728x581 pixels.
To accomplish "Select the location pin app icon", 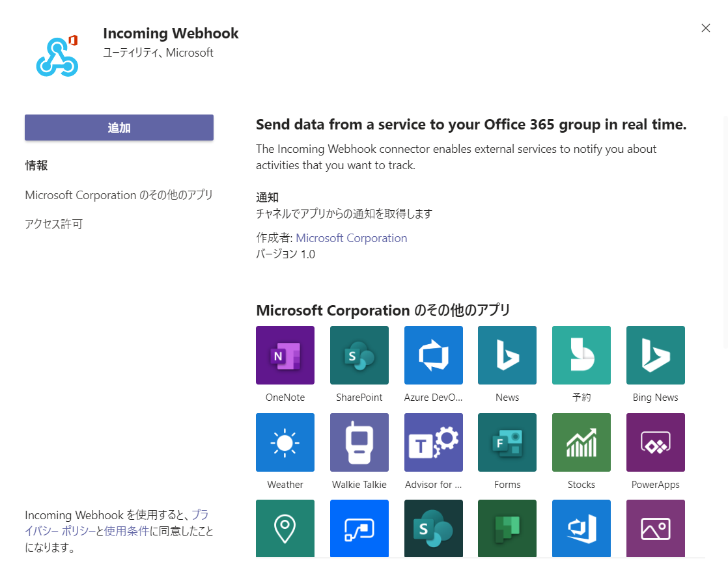I will pyautogui.click(x=285, y=528).
